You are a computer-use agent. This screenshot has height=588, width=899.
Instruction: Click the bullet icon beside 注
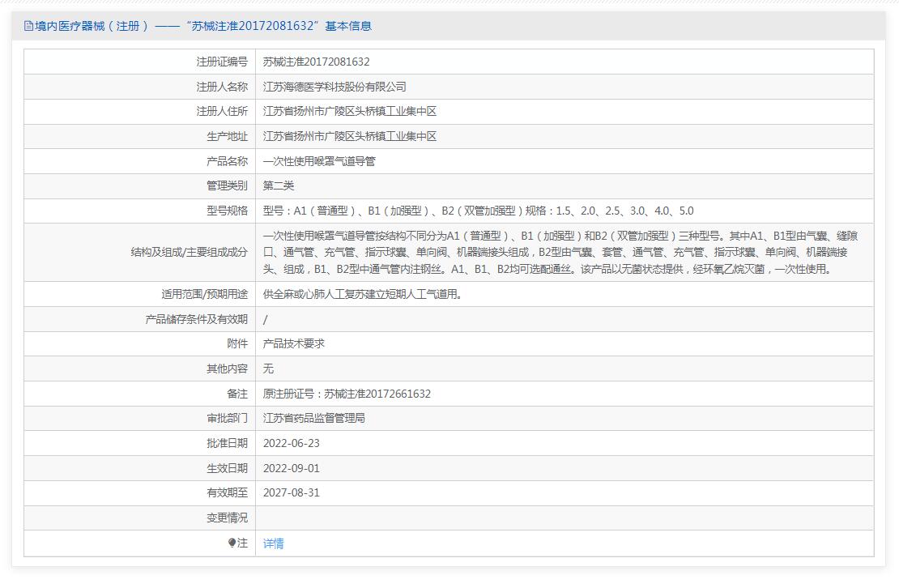(232, 543)
